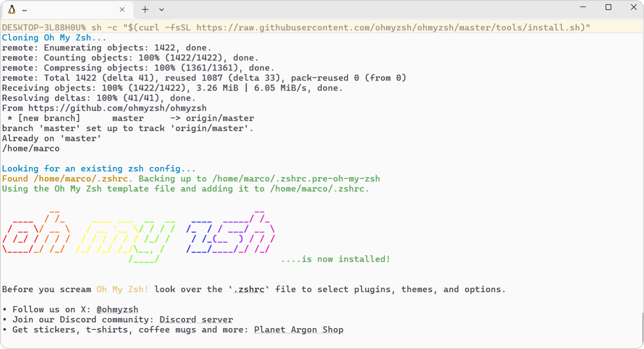Click the github.com/ohmyzsh/ohmyzsh URL after "From"
This screenshot has width=644, height=349.
point(117,108)
